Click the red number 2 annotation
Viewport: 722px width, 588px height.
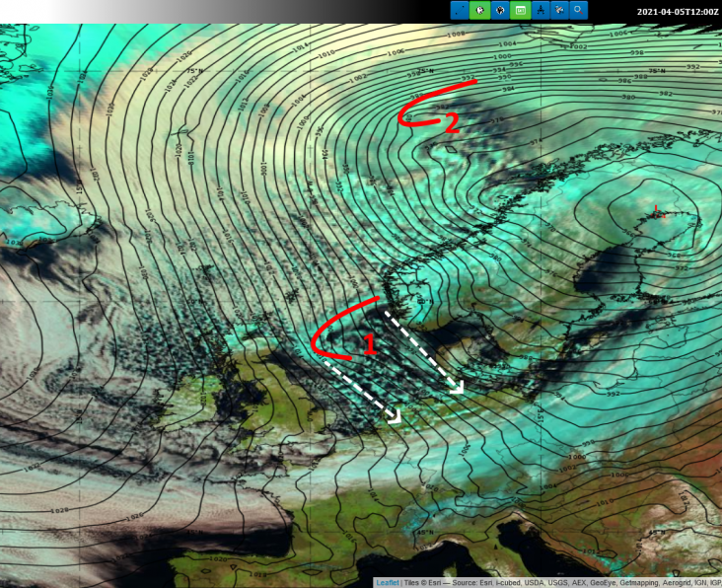[x=450, y=124]
